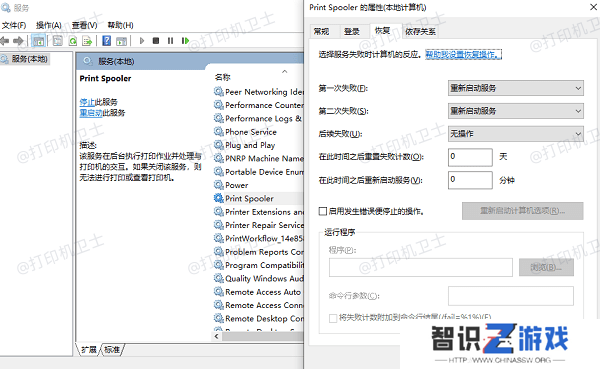Click the 重新启动计算机选项 button
The height and width of the screenshot is (369, 600).
[522, 211]
